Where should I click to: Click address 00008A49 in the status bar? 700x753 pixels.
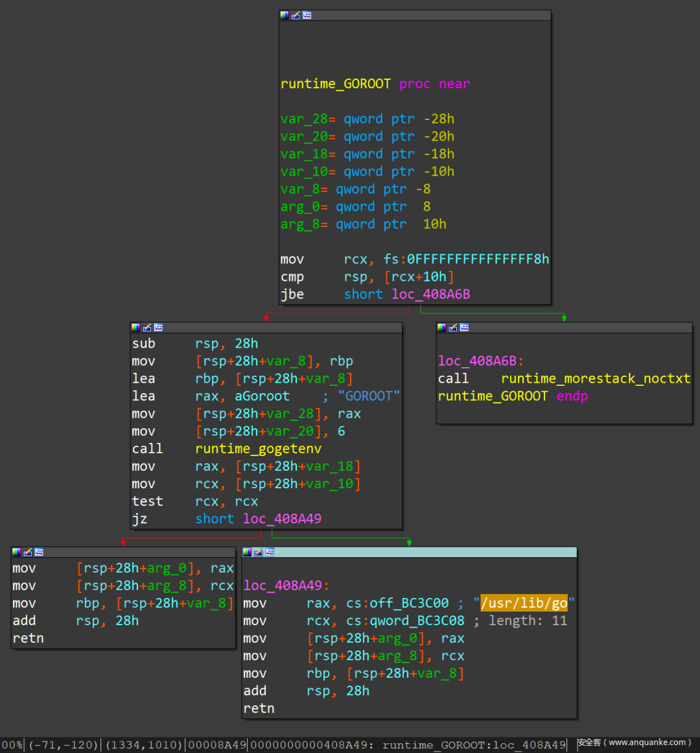[x=216, y=745]
